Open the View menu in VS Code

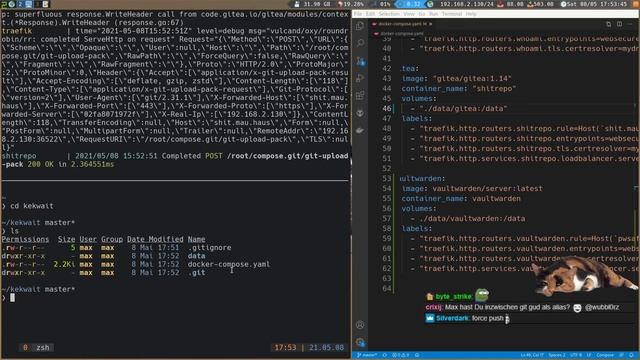point(409,14)
